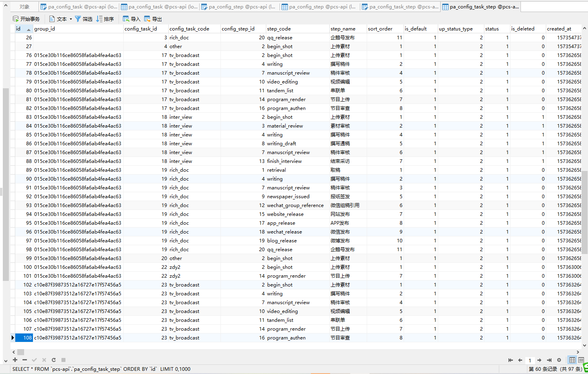This screenshot has width=588, height=374.
Task: Click the 开始事务 begin transaction button
Action: (x=27, y=19)
